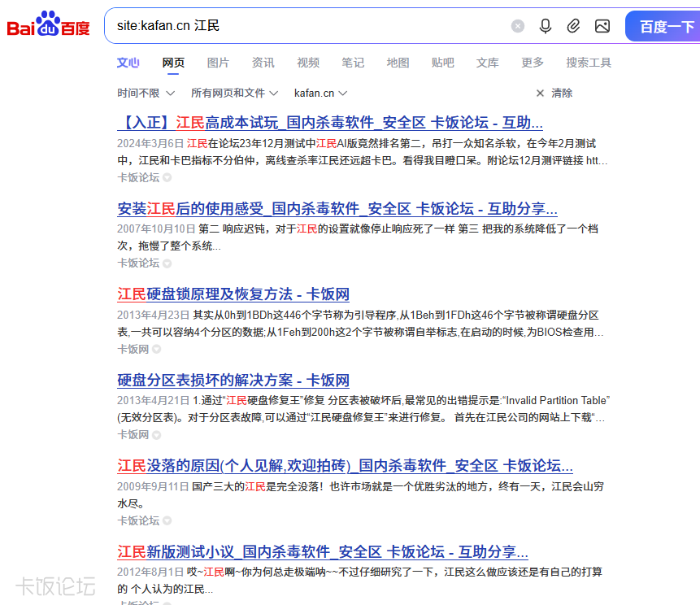
Task: Switch to the 图片 tab
Action: tap(218, 63)
